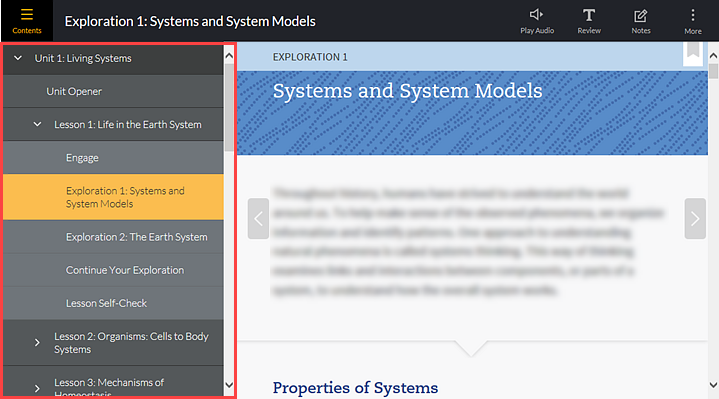Click the downward section divider arrow

pos(471,349)
